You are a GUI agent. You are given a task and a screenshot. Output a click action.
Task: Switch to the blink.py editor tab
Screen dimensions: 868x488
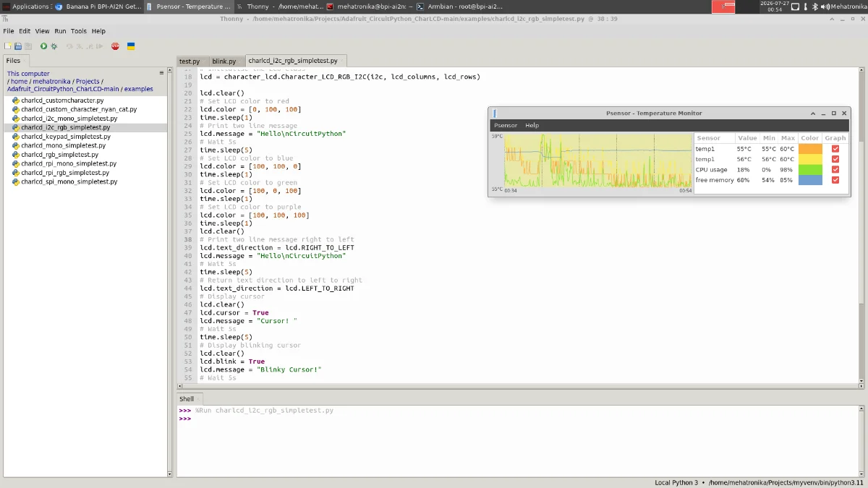tap(226, 61)
